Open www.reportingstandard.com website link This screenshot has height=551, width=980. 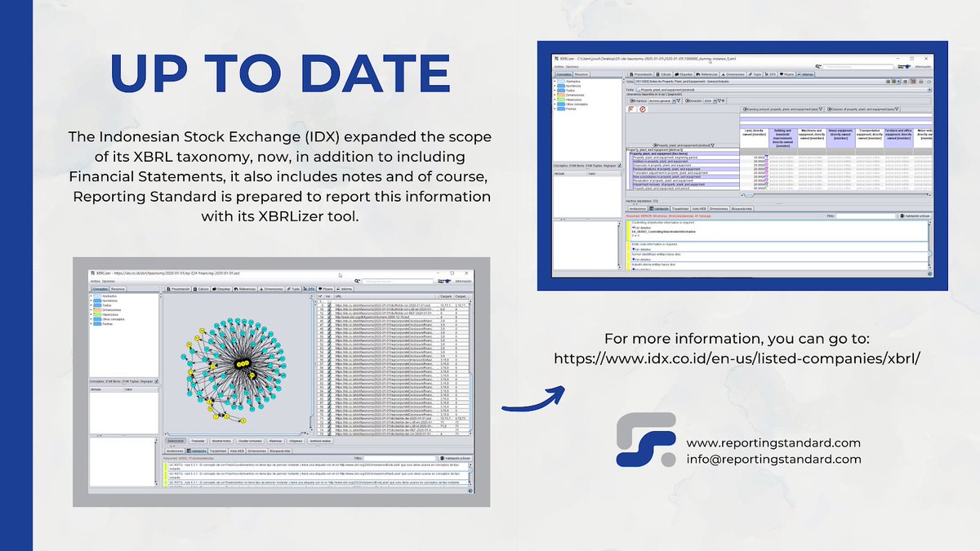pyautogui.click(x=773, y=442)
